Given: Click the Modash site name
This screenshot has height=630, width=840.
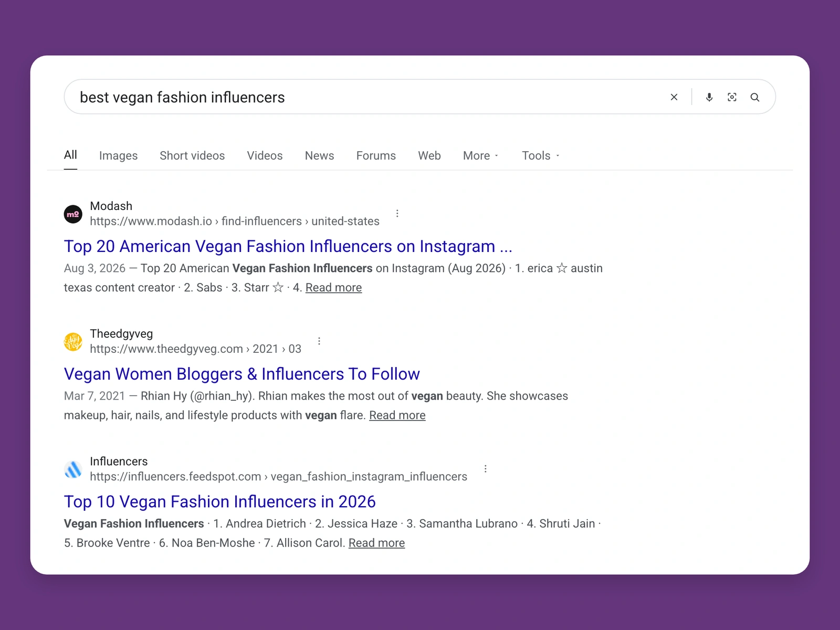Looking at the screenshot, I should pyautogui.click(x=111, y=206).
